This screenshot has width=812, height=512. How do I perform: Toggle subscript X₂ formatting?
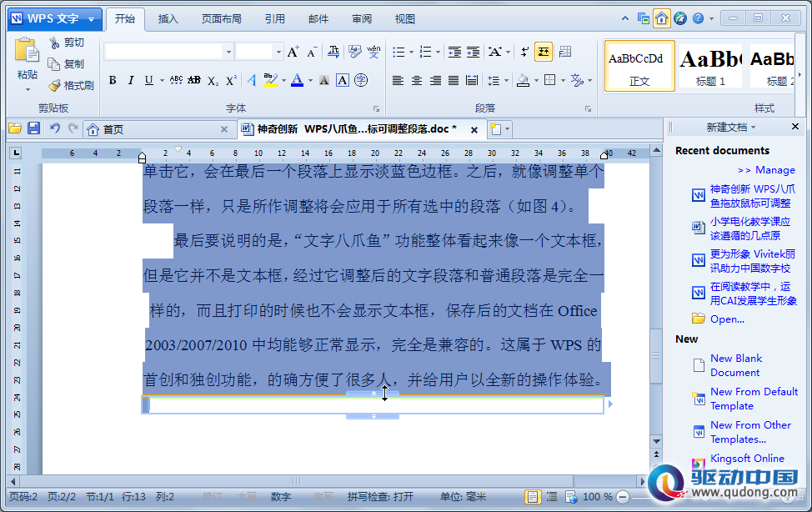point(213,80)
